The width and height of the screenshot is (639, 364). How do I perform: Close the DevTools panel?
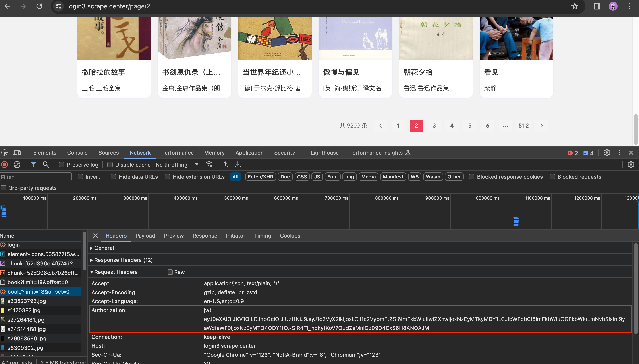coord(631,153)
